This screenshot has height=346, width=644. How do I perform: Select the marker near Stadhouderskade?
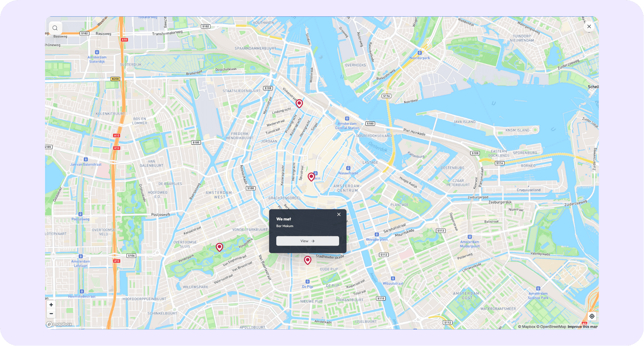(x=308, y=260)
